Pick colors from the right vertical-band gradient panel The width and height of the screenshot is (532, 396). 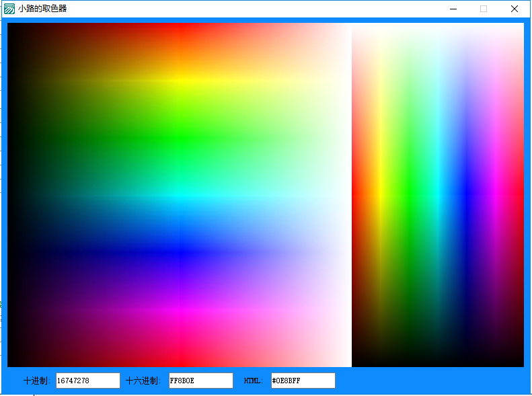pyautogui.click(x=438, y=195)
